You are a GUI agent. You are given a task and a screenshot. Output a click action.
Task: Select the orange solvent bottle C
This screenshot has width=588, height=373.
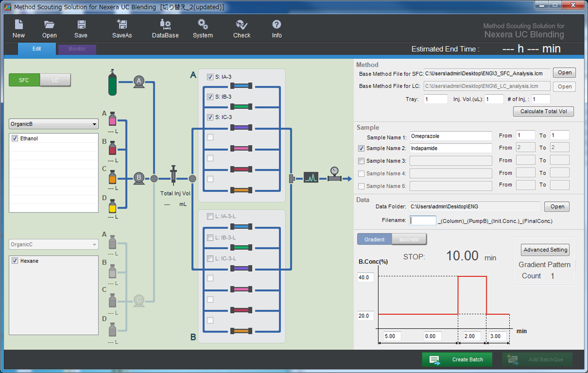[112, 177]
